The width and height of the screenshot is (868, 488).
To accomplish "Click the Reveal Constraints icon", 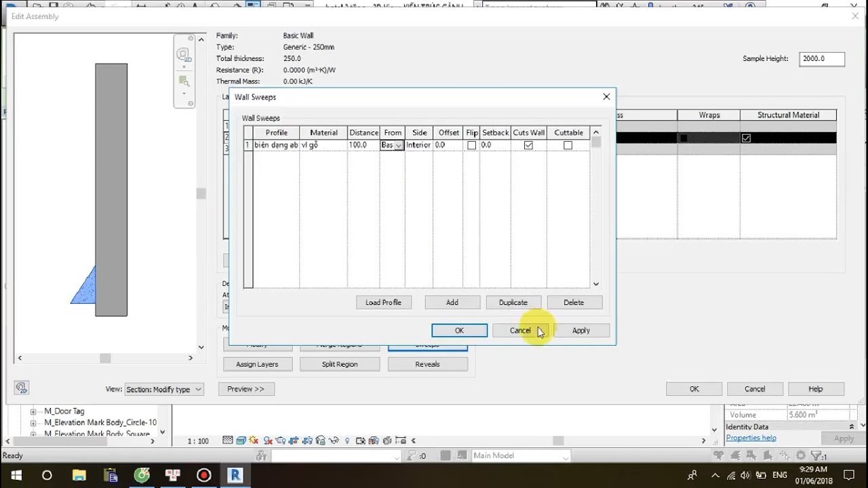I will [401, 441].
